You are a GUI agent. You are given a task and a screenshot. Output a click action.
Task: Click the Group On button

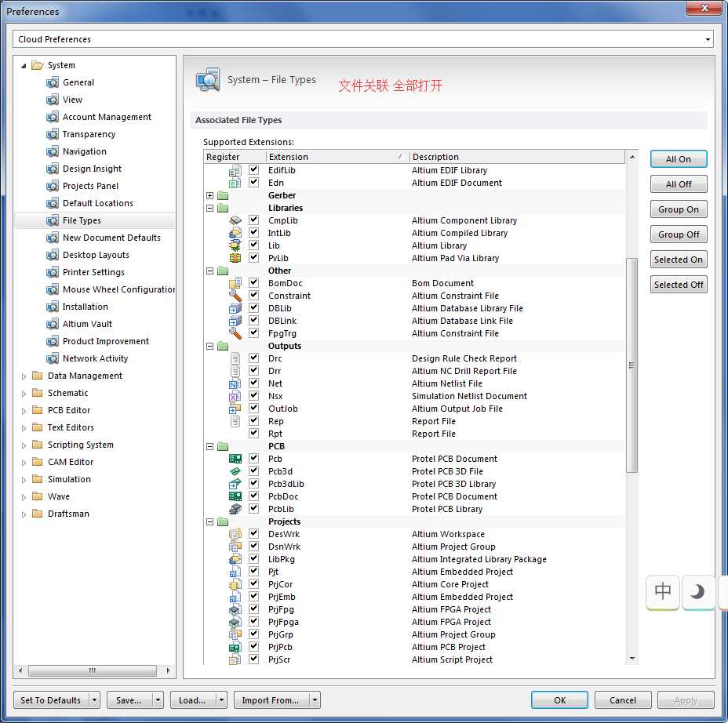point(679,209)
